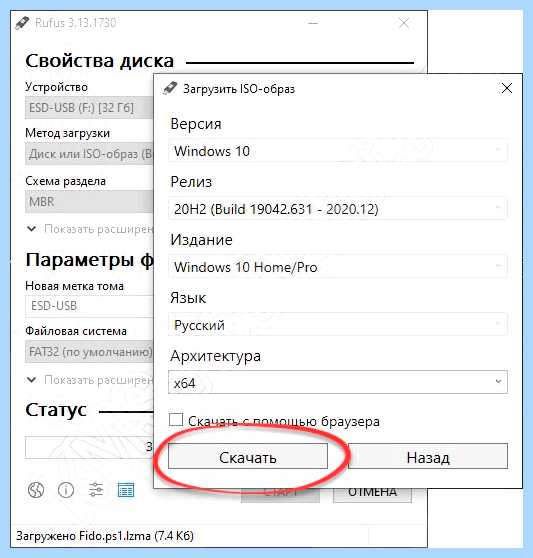
Task: Click the Статус heading in Rufus
Action: click(x=56, y=410)
